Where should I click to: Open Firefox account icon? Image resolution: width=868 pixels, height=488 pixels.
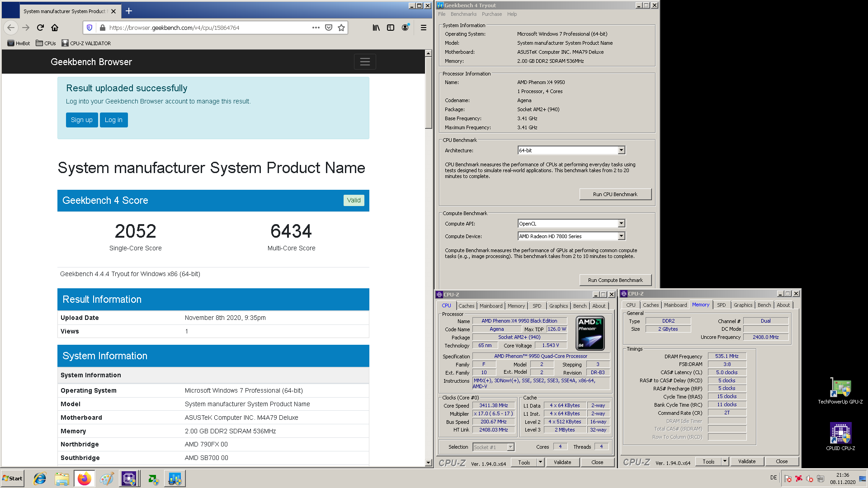[x=406, y=28]
